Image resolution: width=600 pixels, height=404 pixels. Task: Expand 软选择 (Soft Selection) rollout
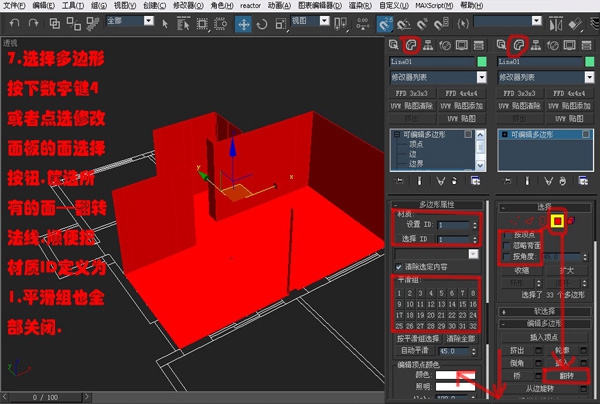click(x=545, y=311)
